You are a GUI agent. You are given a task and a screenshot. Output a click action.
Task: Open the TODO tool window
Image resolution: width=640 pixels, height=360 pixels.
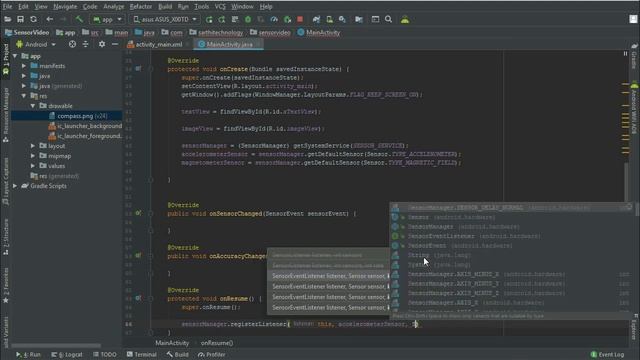[105, 355]
